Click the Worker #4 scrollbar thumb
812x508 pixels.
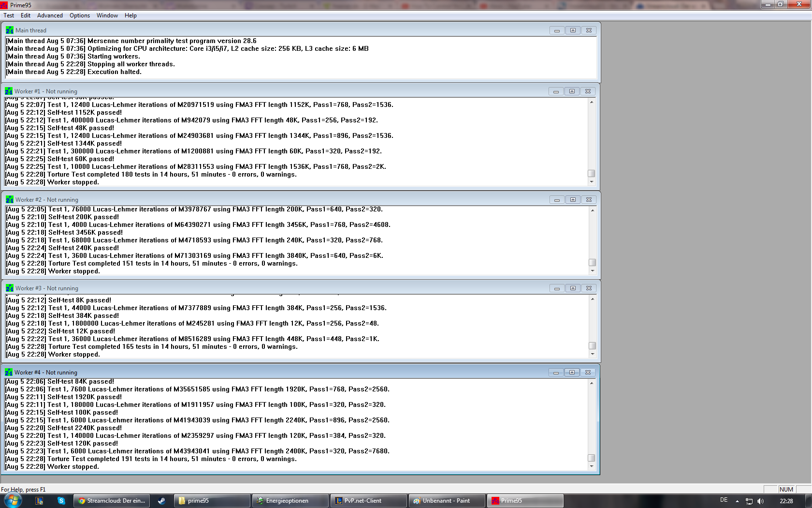[x=591, y=458]
